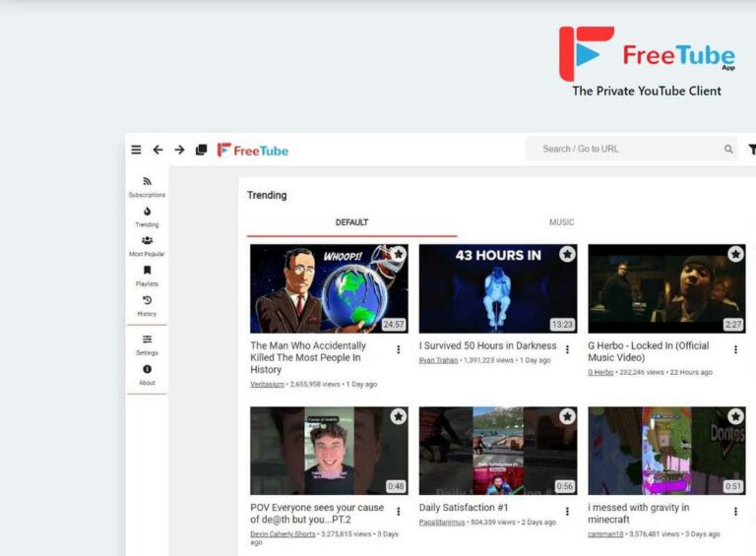Click the title 'The Man Who Accidentally Killed The Most People'
The image size is (756, 556).
click(x=308, y=357)
